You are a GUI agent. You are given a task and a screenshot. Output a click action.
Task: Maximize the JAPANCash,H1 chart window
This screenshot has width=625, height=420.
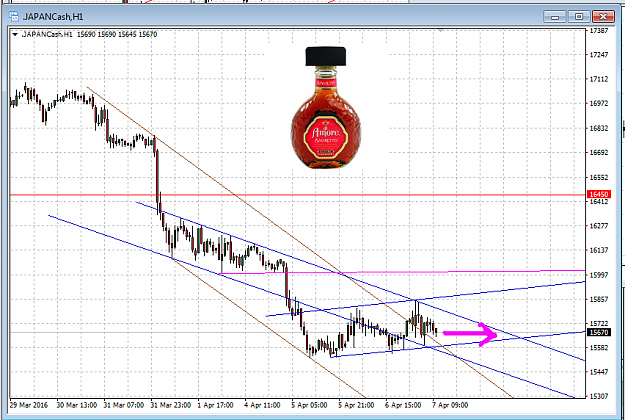[x=579, y=17]
